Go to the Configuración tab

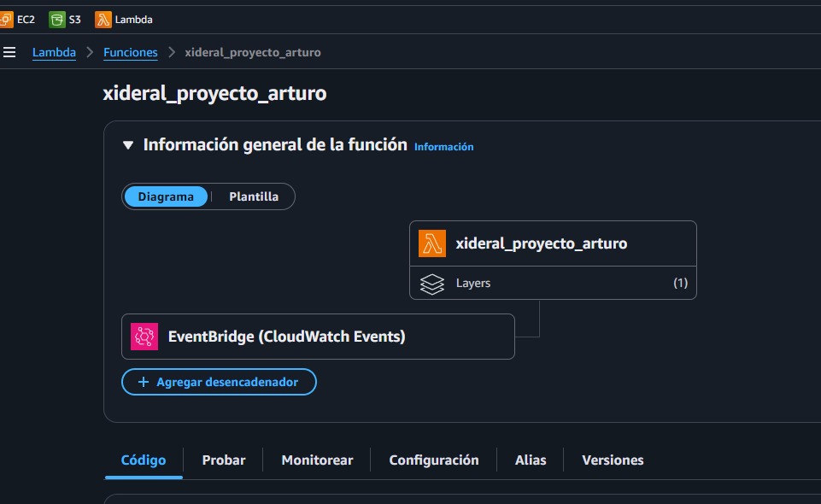[x=434, y=460]
